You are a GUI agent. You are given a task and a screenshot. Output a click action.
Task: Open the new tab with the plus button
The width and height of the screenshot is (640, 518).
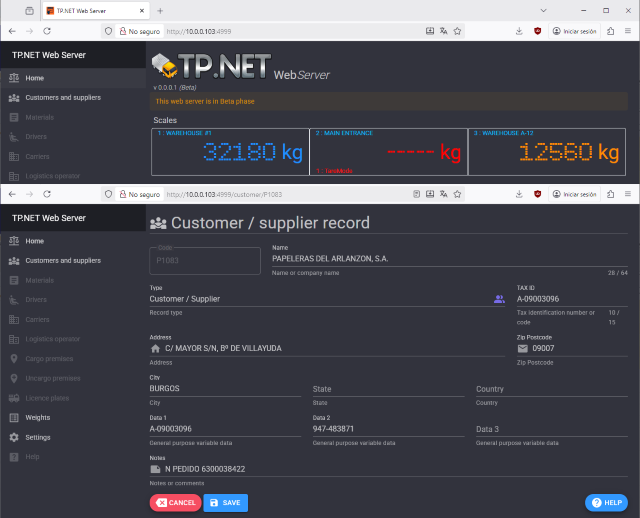tap(160, 10)
